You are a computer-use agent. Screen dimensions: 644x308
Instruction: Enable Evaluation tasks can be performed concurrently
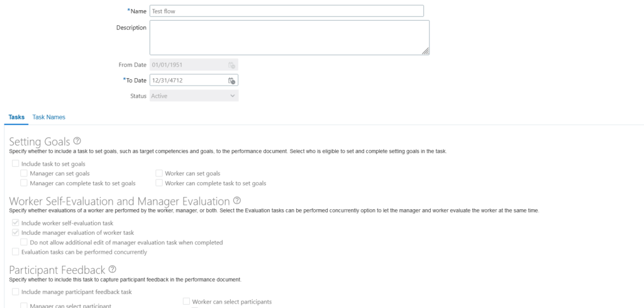(15, 252)
